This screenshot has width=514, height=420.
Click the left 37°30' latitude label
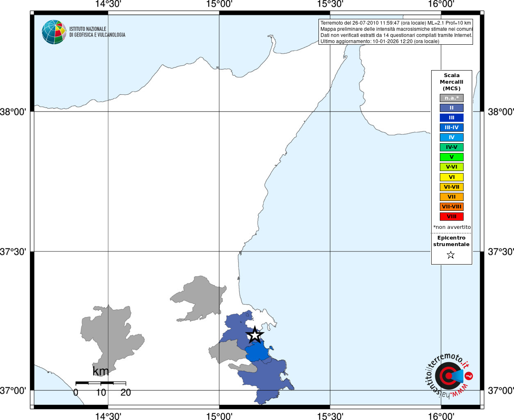pos(13,251)
